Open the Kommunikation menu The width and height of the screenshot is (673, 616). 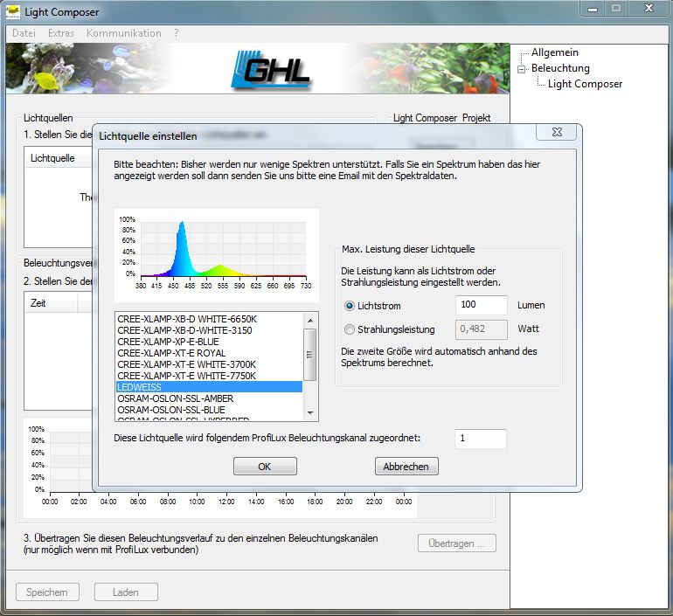pos(123,33)
